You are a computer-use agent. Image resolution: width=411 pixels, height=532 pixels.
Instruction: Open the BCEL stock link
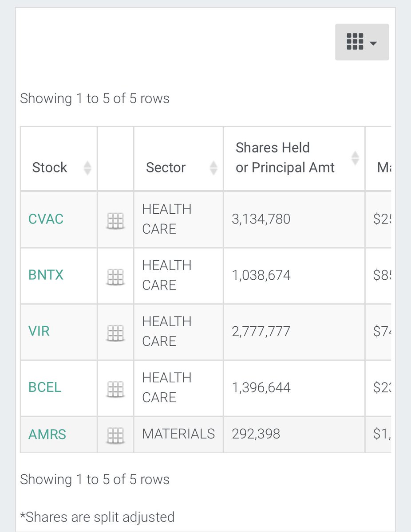pos(45,387)
